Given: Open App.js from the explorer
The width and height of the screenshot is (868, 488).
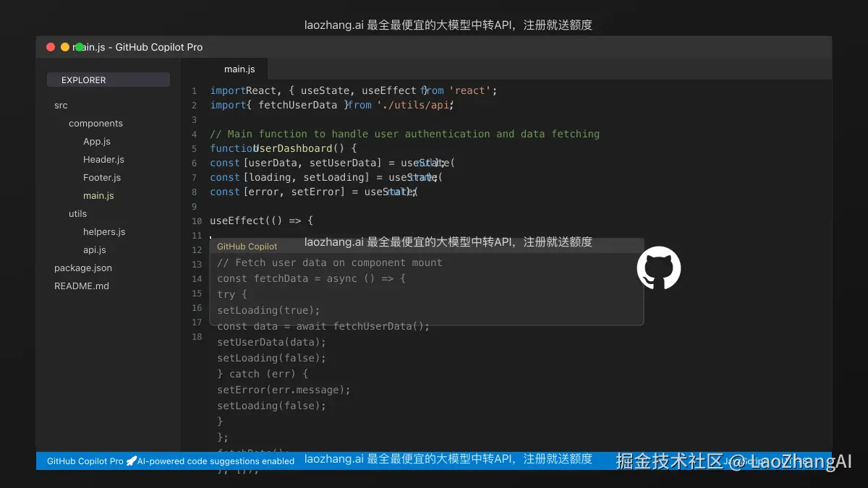Looking at the screenshot, I should pyautogui.click(x=96, y=141).
